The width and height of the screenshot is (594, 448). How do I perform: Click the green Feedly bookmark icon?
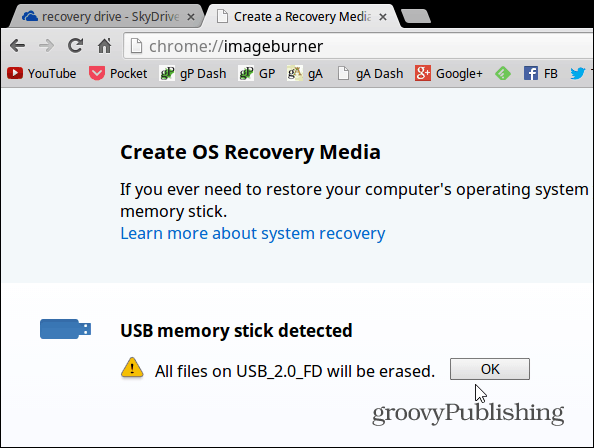tap(503, 73)
